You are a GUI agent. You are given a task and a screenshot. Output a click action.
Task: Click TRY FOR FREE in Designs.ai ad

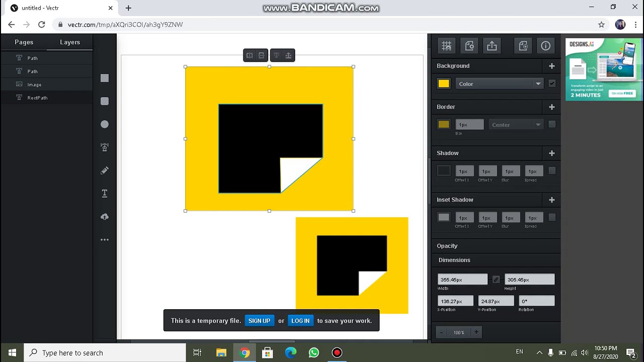pyautogui.click(x=622, y=94)
